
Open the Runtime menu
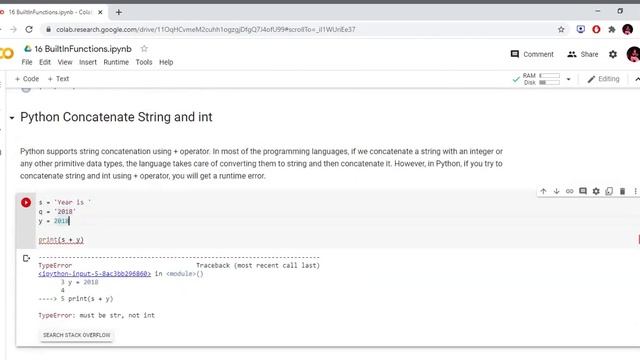pyautogui.click(x=116, y=62)
